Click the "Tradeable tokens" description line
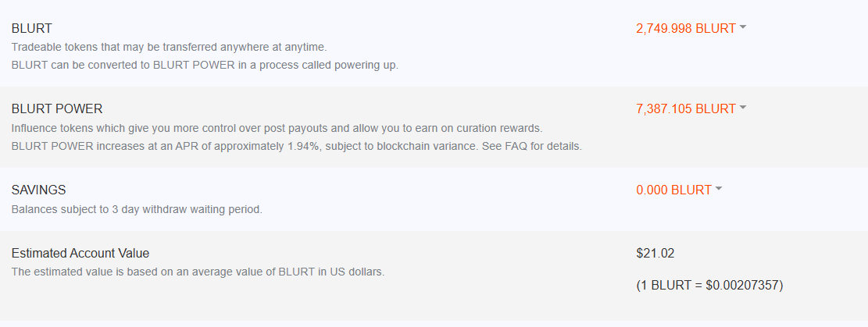868x327 pixels. point(169,48)
